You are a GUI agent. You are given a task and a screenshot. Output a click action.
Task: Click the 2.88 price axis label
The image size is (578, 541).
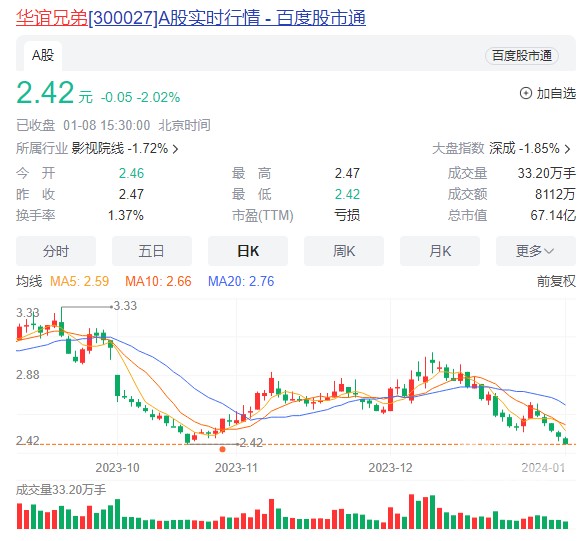[x=28, y=375]
